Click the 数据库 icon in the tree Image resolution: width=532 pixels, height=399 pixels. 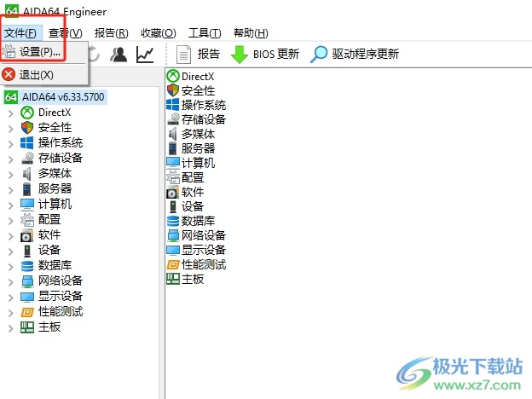click(x=27, y=266)
